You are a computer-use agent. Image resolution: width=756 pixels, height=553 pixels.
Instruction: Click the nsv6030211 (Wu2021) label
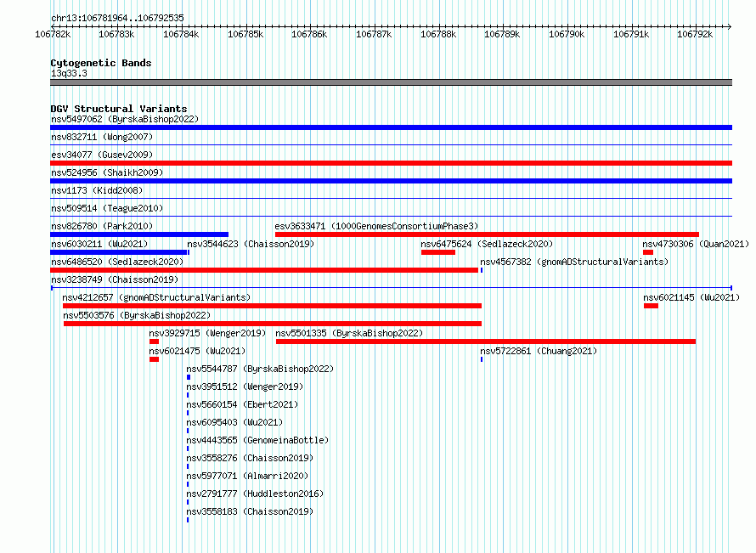coord(99,244)
